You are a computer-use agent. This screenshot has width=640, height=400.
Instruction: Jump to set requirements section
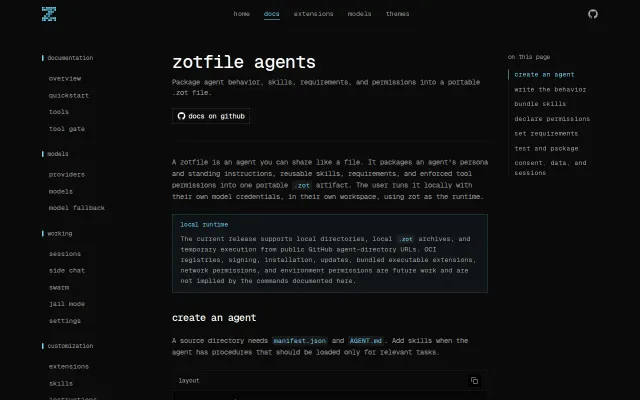coord(546,134)
